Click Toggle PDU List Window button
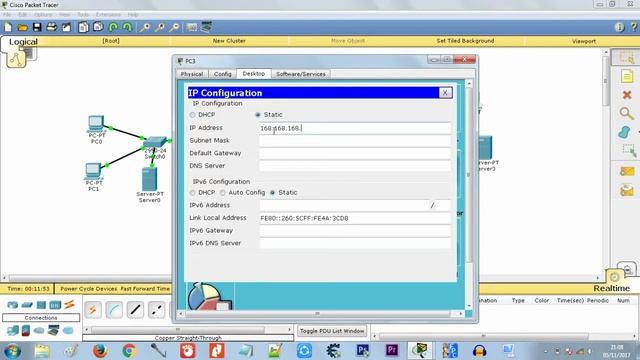Image resolution: width=640 pixels, height=360 pixels. pos(332,331)
